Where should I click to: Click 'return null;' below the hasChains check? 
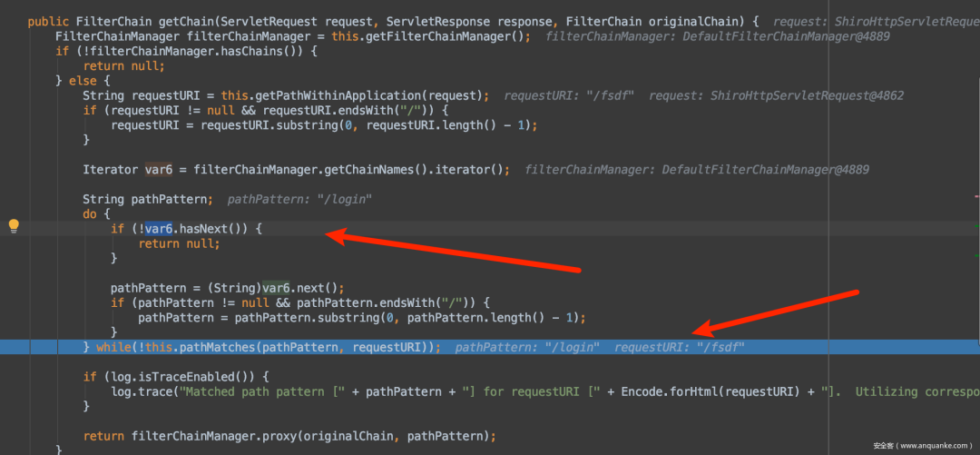tap(123, 65)
